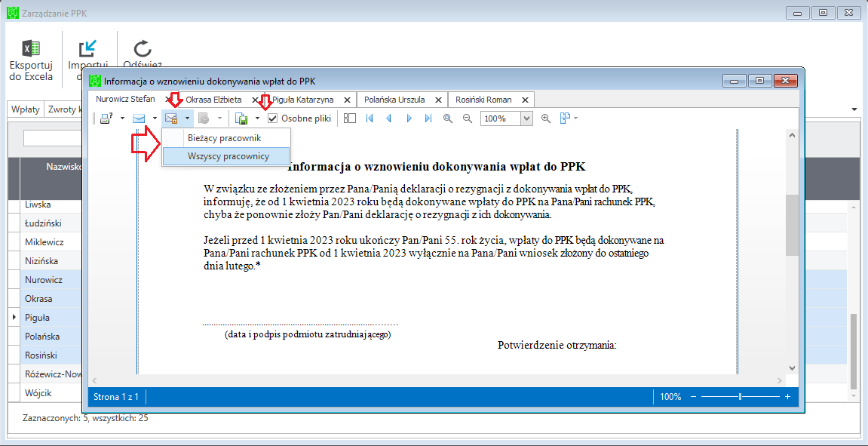Viewport: 868px width, 446px height.
Task: Switch to the Okrasa Elżbieta tab
Action: coord(213,100)
